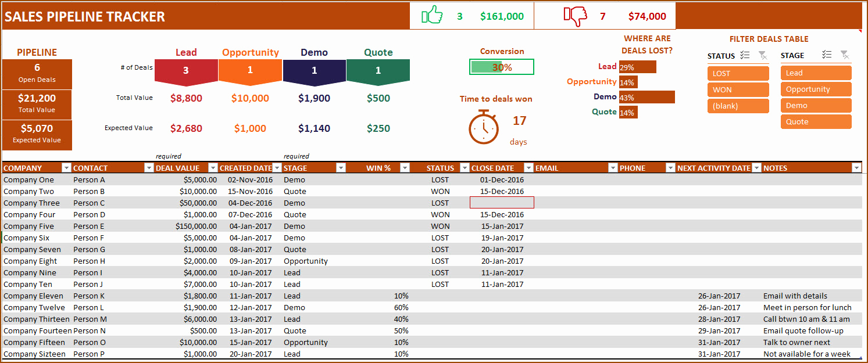The height and width of the screenshot is (363, 868).
Task: Click the Opportunity 14% lost deals bar
Action: (628, 82)
